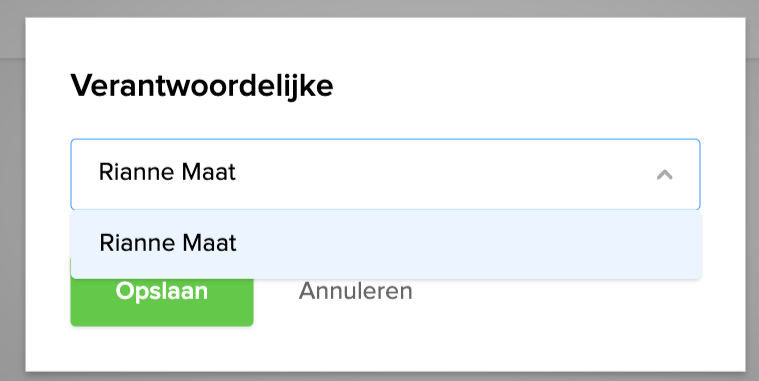Focus the Verantwoordelijke combo box field
This screenshot has height=381, width=759.
pyautogui.click(x=385, y=174)
